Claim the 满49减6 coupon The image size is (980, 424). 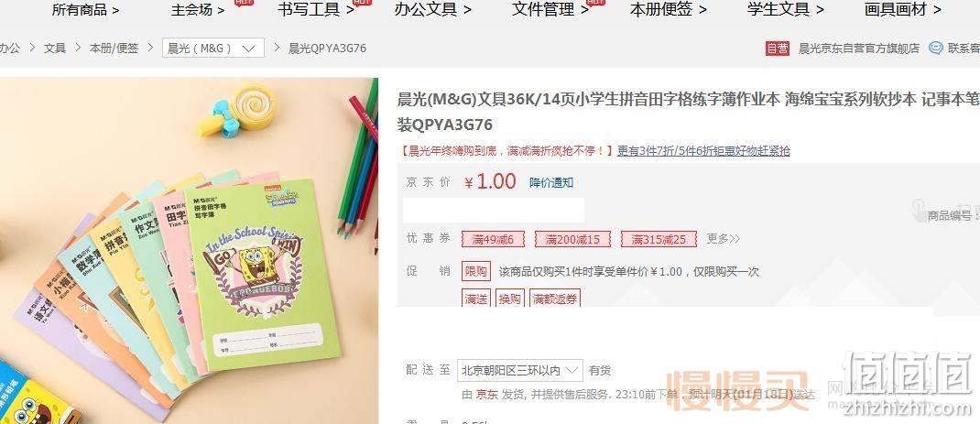pos(493,239)
